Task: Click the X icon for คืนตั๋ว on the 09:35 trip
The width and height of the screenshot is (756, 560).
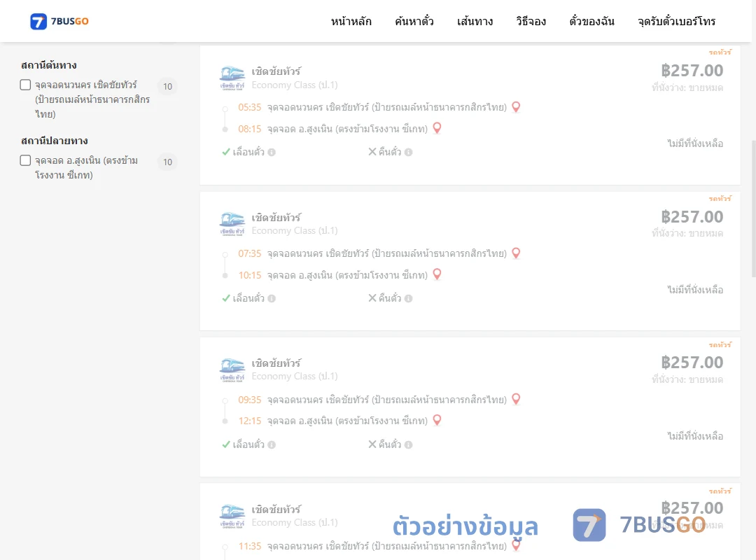Action: pyautogui.click(x=372, y=444)
